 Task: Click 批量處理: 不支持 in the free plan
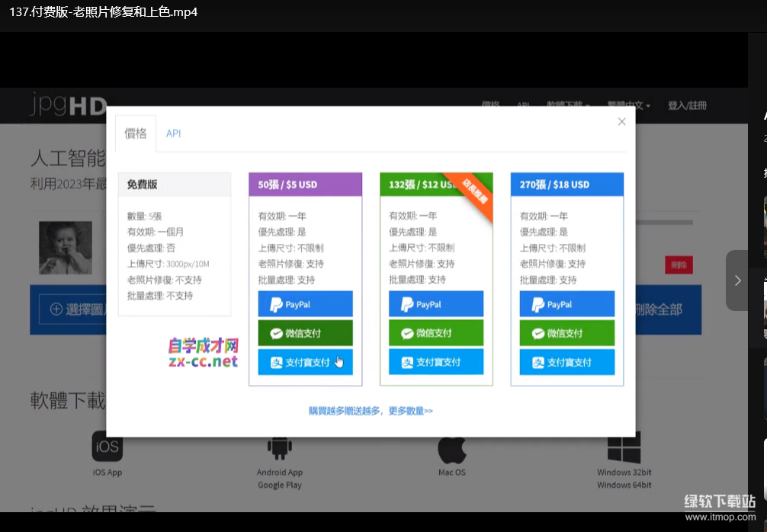tap(160, 296)
